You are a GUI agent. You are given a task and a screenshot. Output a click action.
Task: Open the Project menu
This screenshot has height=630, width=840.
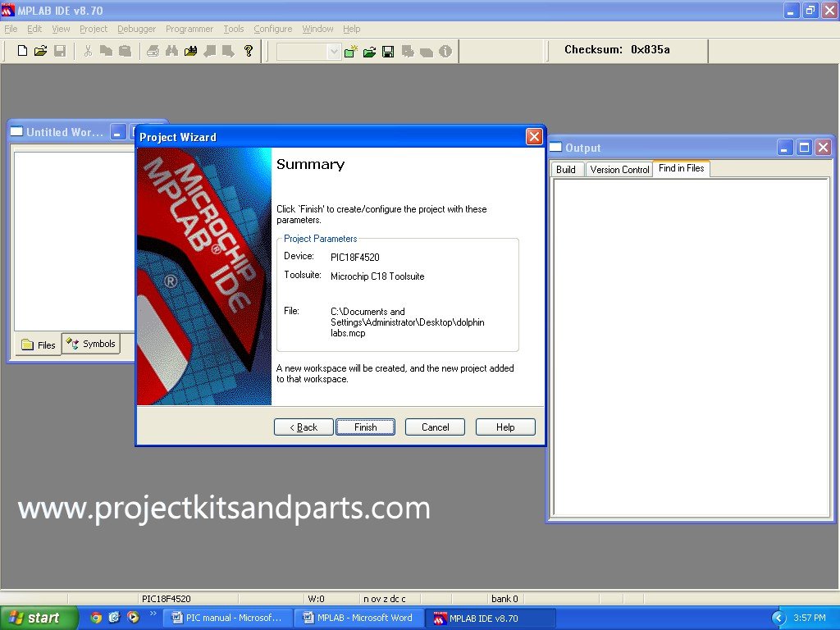94,29
